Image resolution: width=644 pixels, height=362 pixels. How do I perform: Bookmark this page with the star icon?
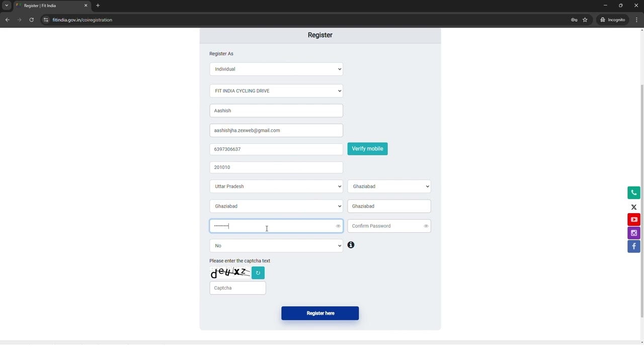[585, 20]
